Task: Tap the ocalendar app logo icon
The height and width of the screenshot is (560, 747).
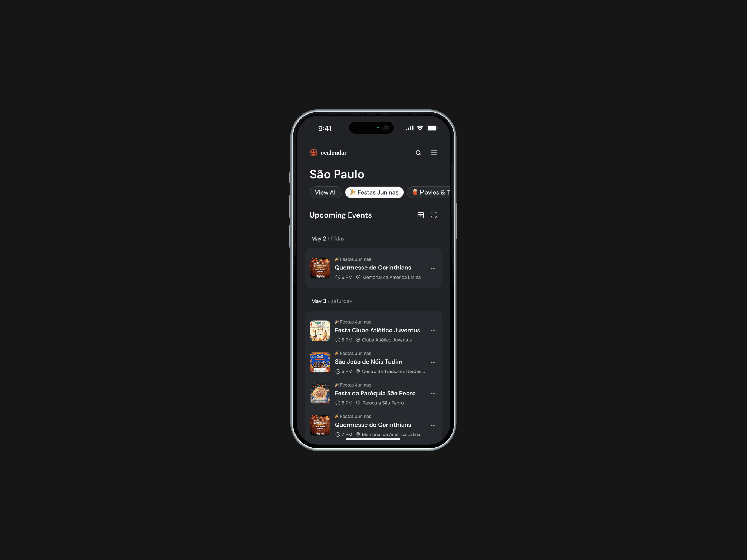Action: 312,152
